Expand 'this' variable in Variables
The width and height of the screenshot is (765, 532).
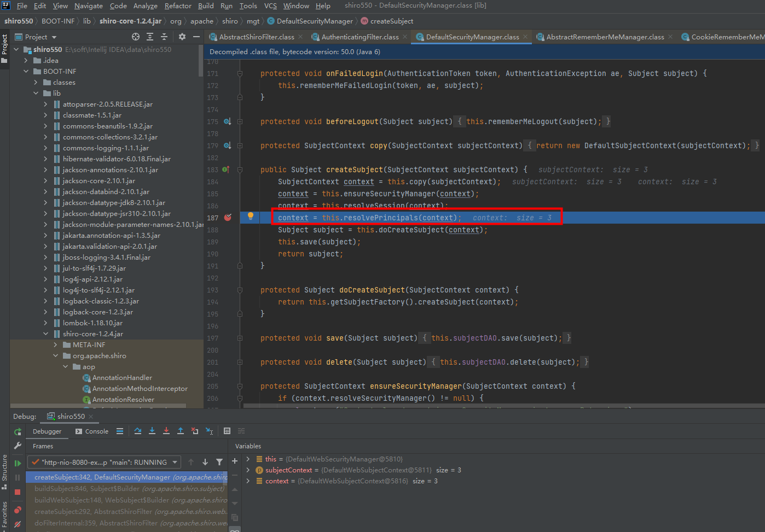tap(248, 459)
